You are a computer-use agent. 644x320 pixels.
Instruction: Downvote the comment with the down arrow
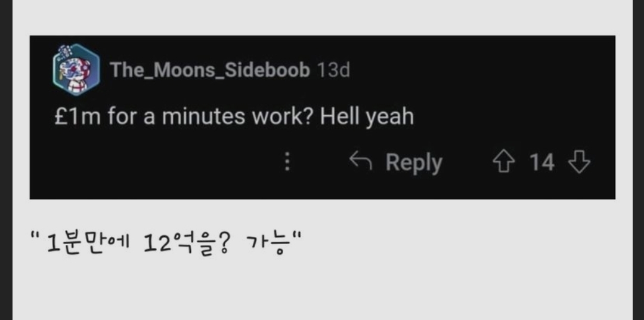click(x=579, y=162)
